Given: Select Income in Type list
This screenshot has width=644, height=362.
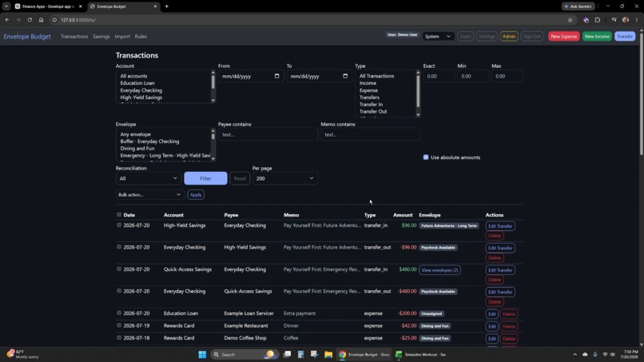Looking at the screenshot, I should (368, 83).
